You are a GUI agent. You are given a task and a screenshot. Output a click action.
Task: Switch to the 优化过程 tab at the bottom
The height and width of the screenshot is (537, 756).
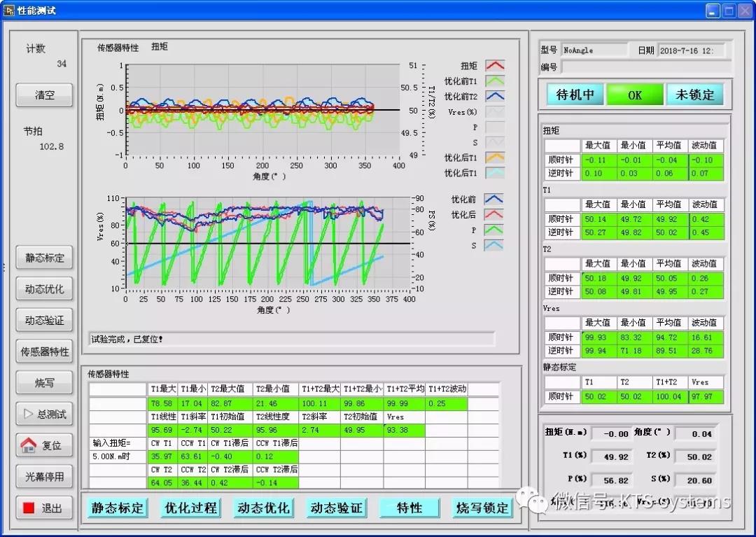(190, 508)
